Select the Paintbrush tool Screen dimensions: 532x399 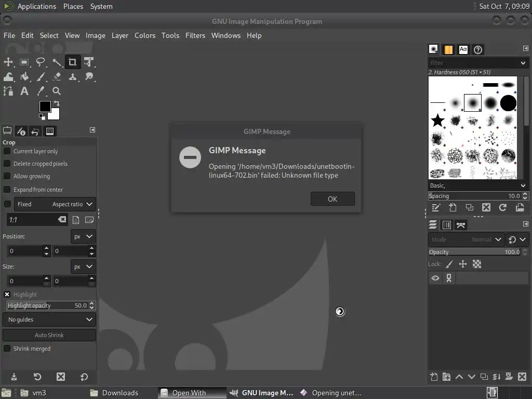pyautogui.click(x=41, y=77)
